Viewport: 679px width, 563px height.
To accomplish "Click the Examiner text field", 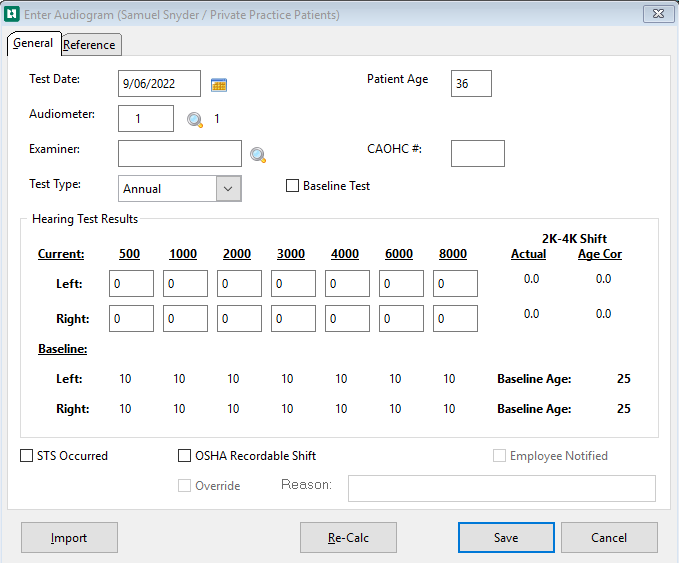I will [180, 153].
